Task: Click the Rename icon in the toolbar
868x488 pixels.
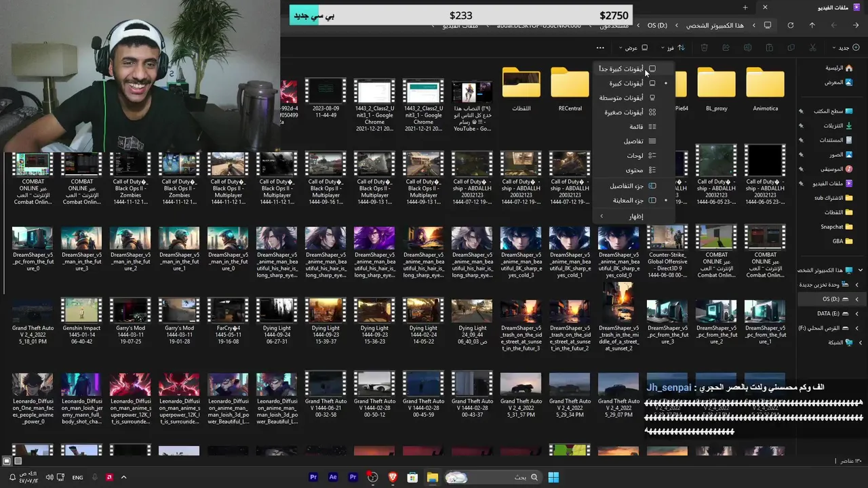Action: click(x=747, y=47)
